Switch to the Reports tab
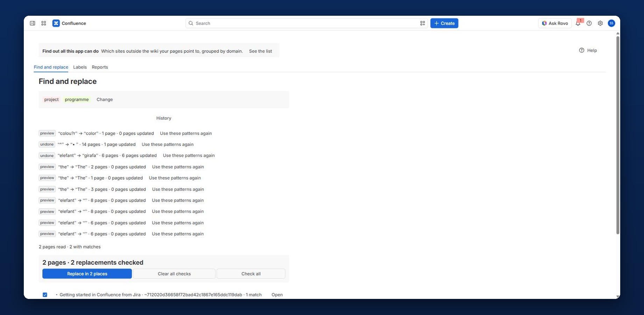The height and width of the screenshot is (315, 644). pyautogui.click(x=100, y=67)
